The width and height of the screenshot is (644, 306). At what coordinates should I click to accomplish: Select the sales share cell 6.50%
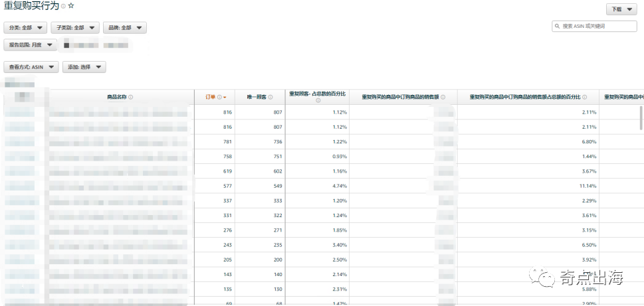(589, 245)
